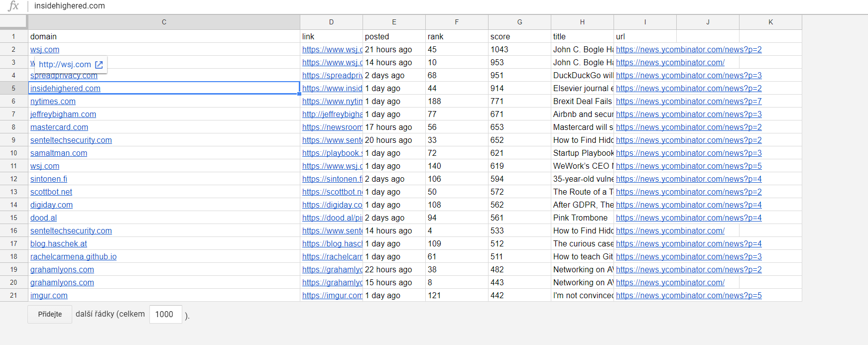Open the https://playbook link in row 10
The image size is (868, 345).
point(332,153)
